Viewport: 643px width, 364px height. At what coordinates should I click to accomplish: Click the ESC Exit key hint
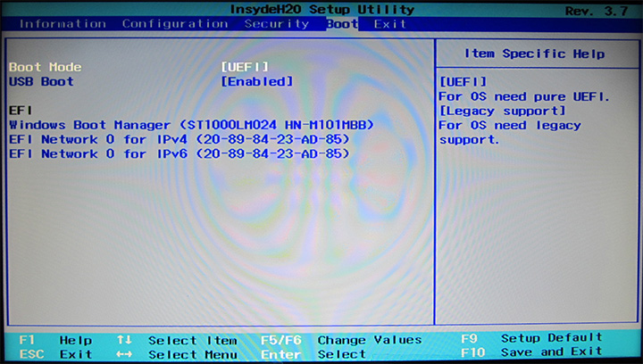55,354
